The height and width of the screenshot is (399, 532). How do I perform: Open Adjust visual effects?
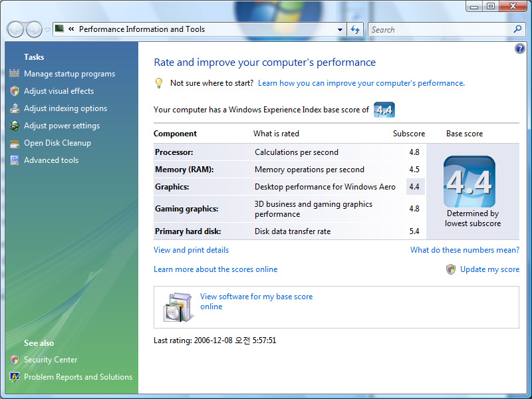[x=59, y=91]
